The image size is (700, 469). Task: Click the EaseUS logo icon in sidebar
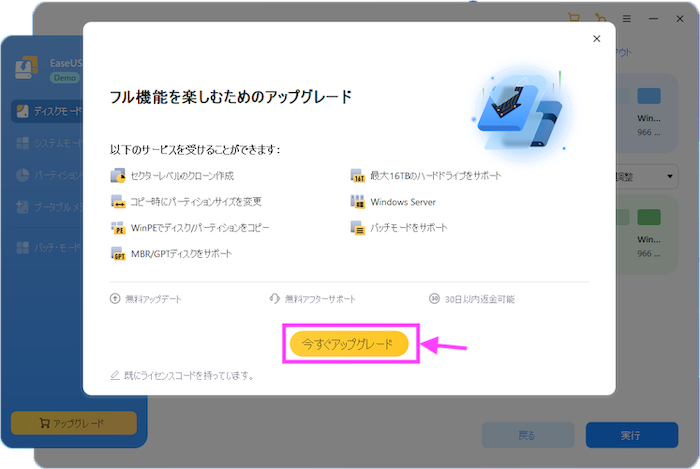26,68
